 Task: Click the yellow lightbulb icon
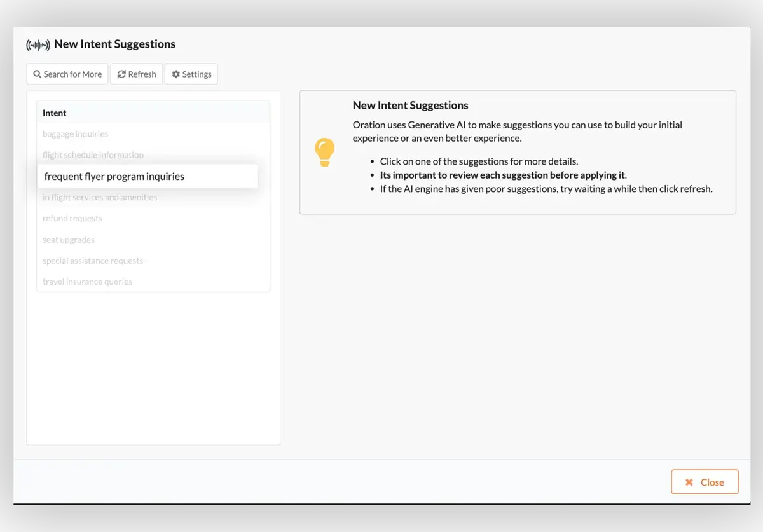[324, 152]
